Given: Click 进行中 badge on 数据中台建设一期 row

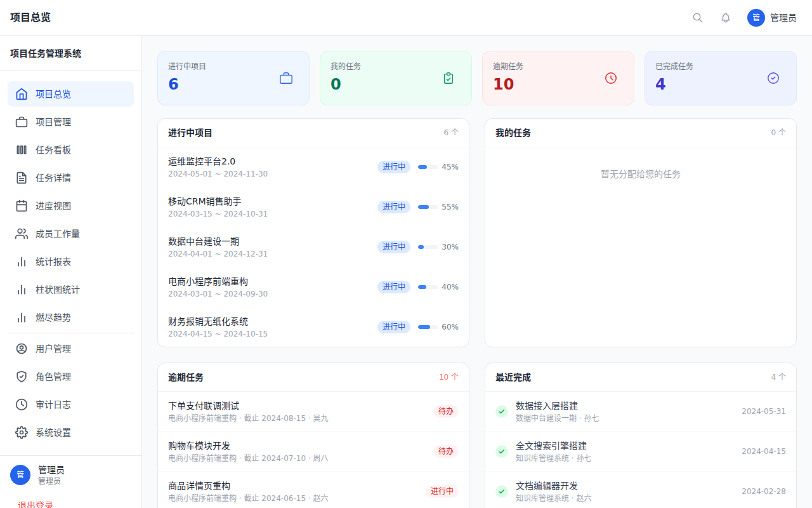Looking at the screenshot, I should pyautogui.click(x=394, y=247).
